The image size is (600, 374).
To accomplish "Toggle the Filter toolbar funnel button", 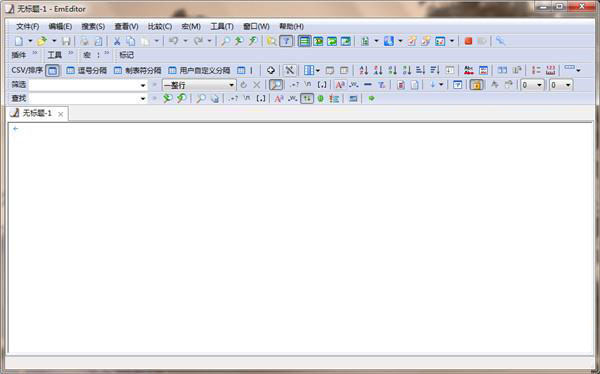I will (286, 41).
